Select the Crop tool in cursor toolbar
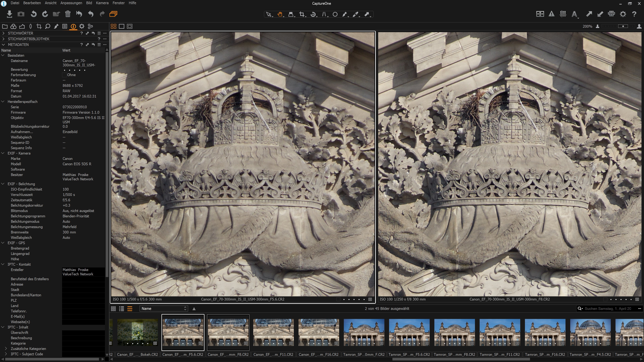Screen dimensions: 644x362 (302, 14)
